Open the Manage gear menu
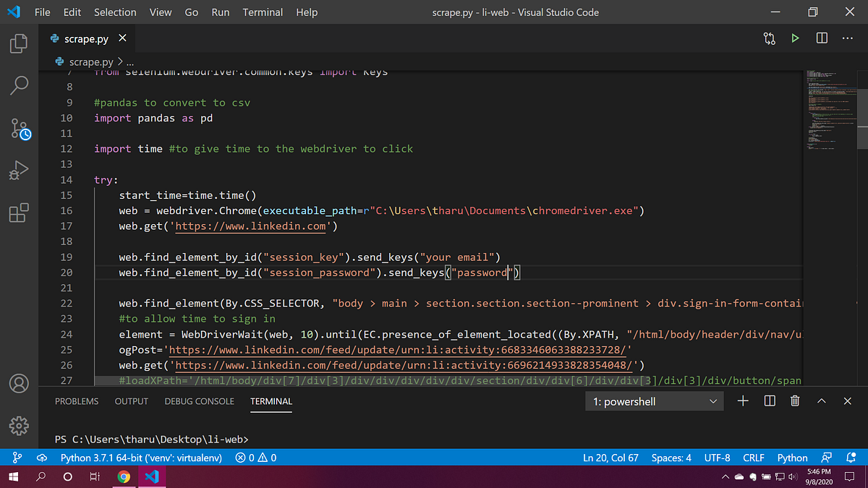 [19, 425]
